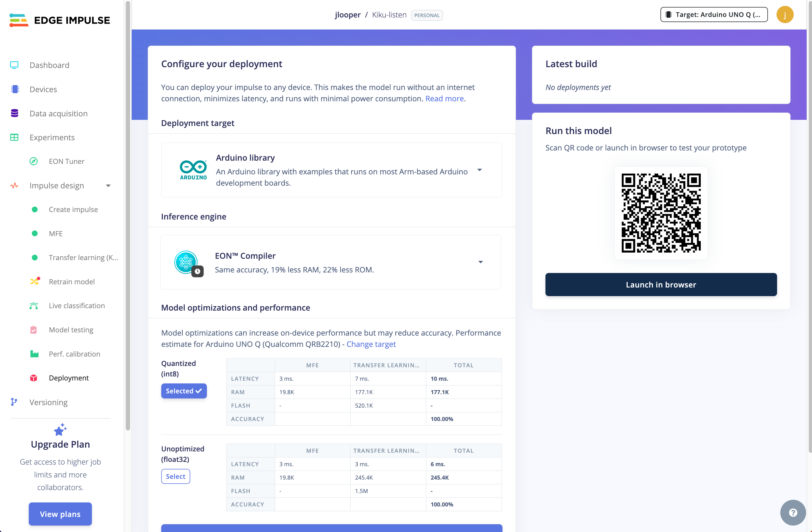Screen dimensions: 812x532
Task: Click the Experiments grid icon
Action: point(14,137)
